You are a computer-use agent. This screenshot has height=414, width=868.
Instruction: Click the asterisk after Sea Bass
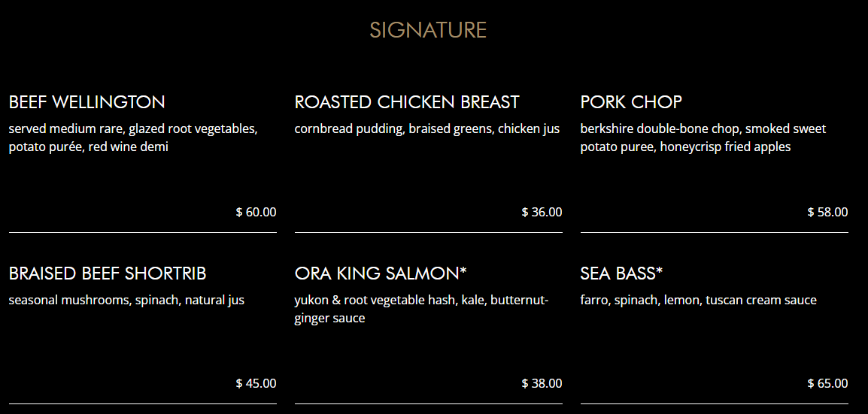click(x=659, y=270)
